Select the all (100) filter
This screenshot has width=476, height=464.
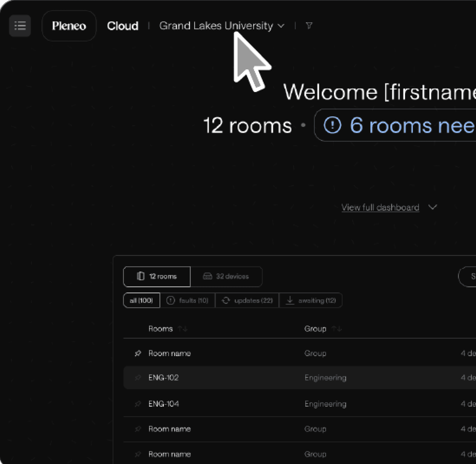click(141, 300)
